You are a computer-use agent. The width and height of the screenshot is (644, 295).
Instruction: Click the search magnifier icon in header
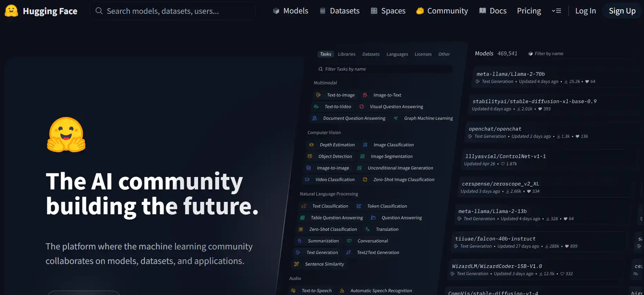[99, 11]
